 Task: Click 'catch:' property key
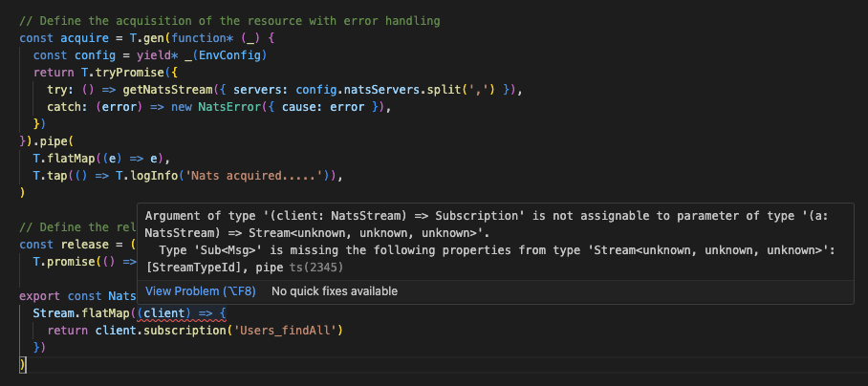pos(68,107)
